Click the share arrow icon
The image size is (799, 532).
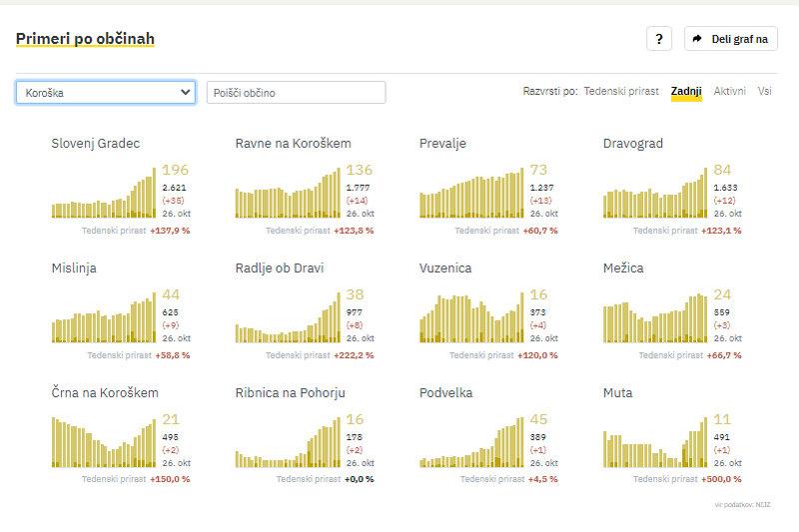[x=697, y=39]
